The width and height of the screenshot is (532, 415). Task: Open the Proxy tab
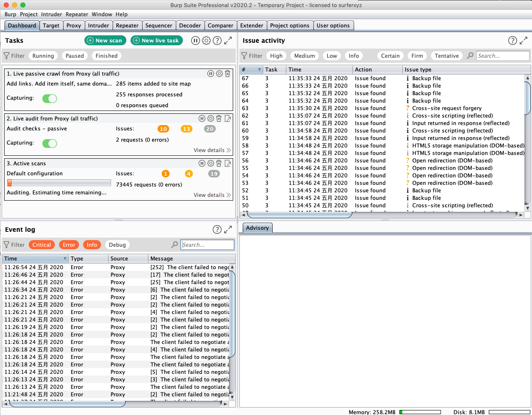74,25
